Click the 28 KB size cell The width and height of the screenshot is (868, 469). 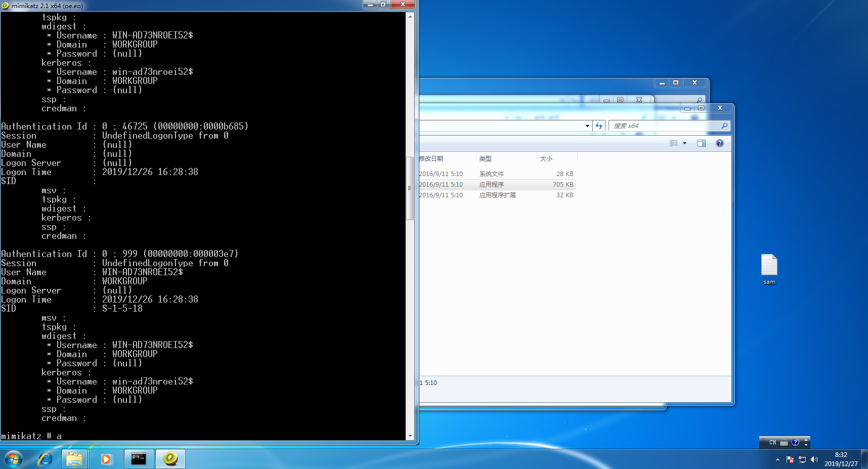[x=565, y=174]
